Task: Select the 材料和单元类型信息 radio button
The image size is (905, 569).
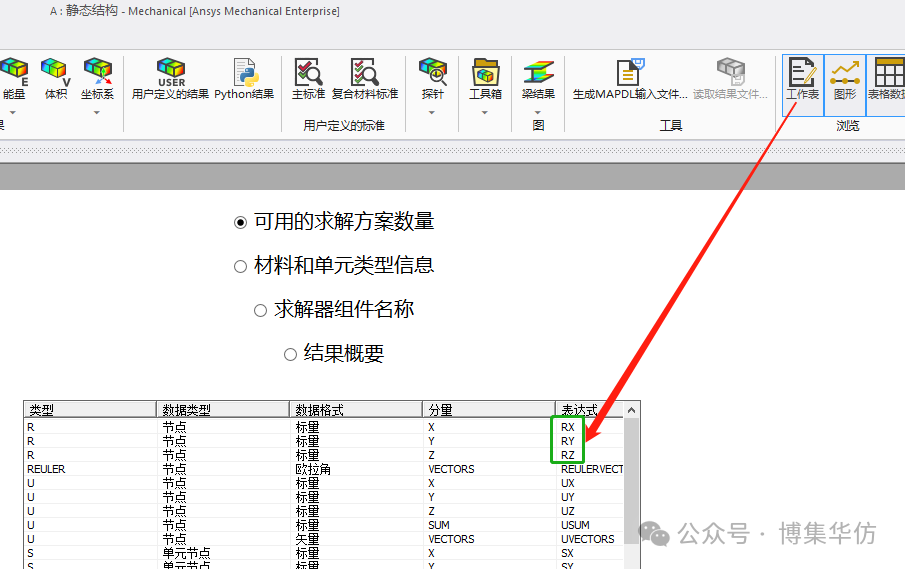Action: 240,267
